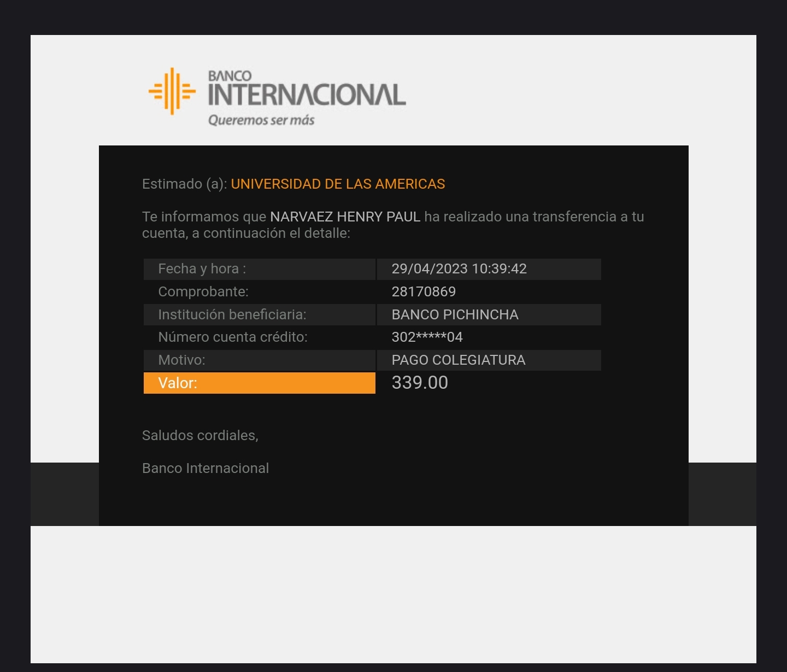
Task: Click the BANCO INTERNACIONAL logo text
Action: tap(306, 91)
